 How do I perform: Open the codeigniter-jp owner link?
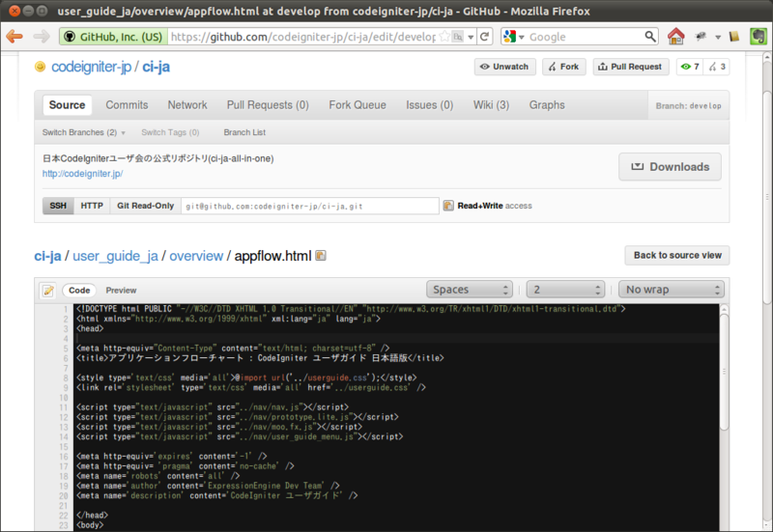(91, 67)
